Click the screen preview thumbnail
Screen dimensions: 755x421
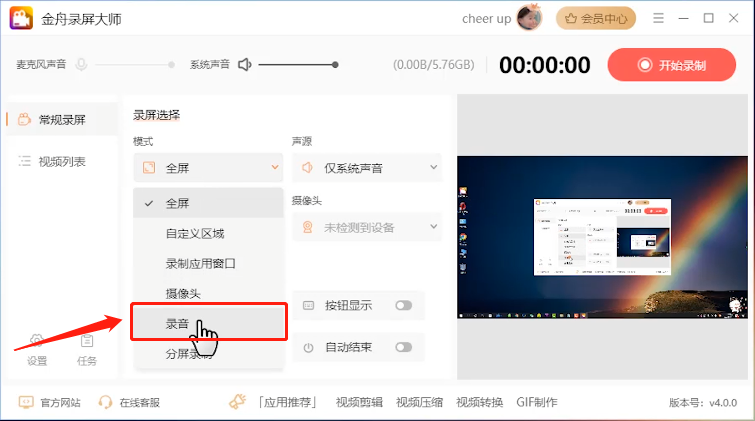click(602, 237)
